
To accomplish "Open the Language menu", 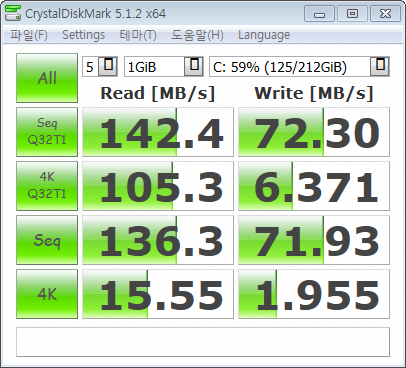I will click(264, 35).
